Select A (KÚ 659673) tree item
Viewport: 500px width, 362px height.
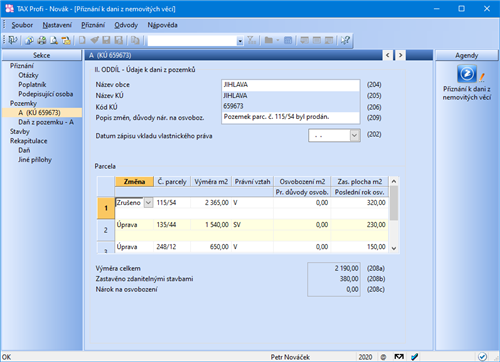click(39, 112)
